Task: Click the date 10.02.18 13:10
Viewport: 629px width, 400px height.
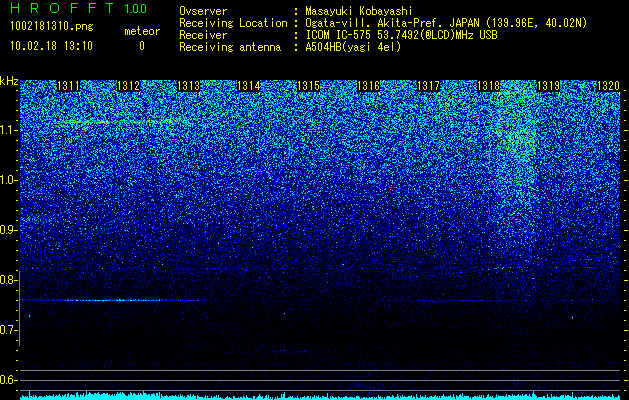Action: 51,46
